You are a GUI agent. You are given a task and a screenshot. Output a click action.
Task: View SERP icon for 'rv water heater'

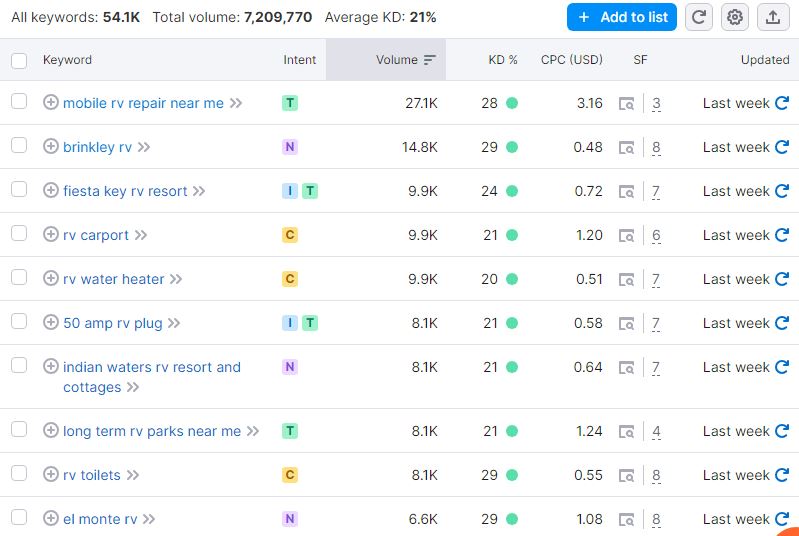626,280
